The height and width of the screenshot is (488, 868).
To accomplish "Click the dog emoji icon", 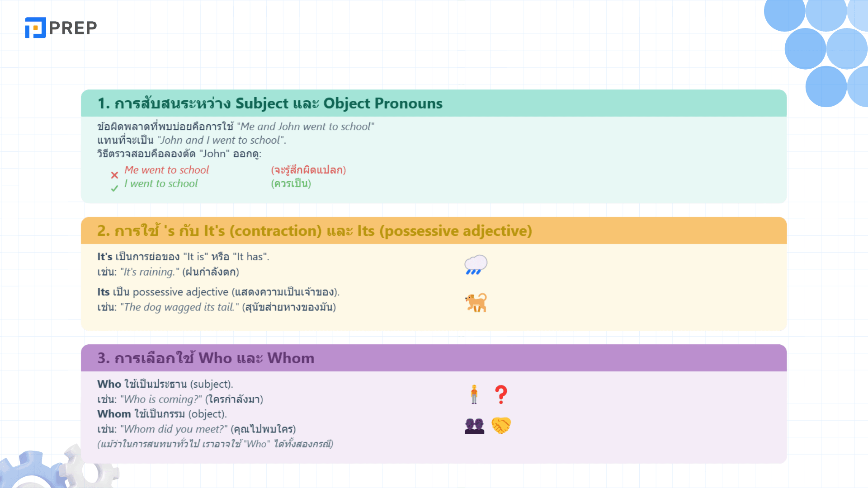I will pyautogui.click(x=476, y=303).
